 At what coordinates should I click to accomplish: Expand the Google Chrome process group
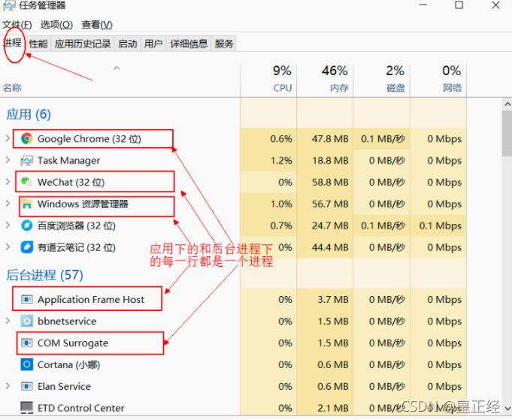[8, 138]
